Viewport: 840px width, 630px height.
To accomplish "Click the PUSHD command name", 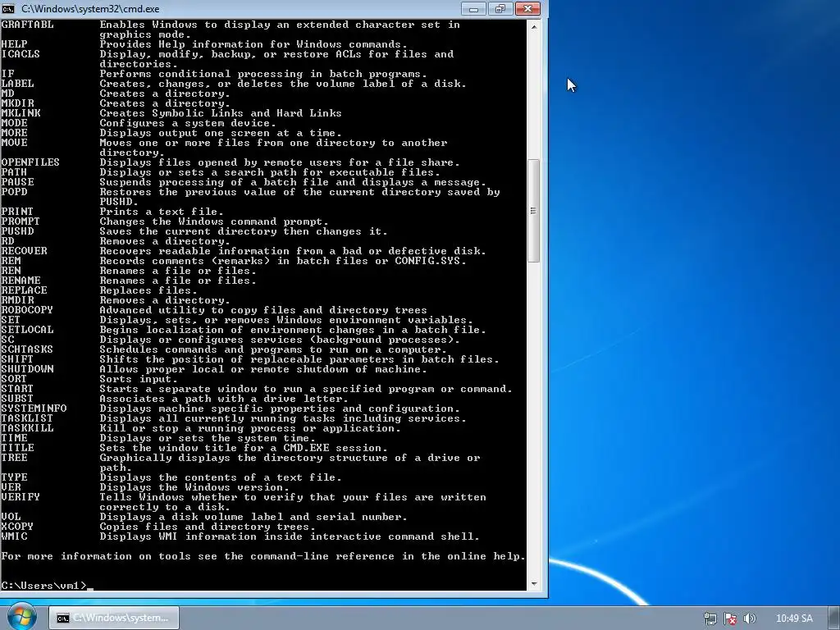I will (x=17, y=231).
